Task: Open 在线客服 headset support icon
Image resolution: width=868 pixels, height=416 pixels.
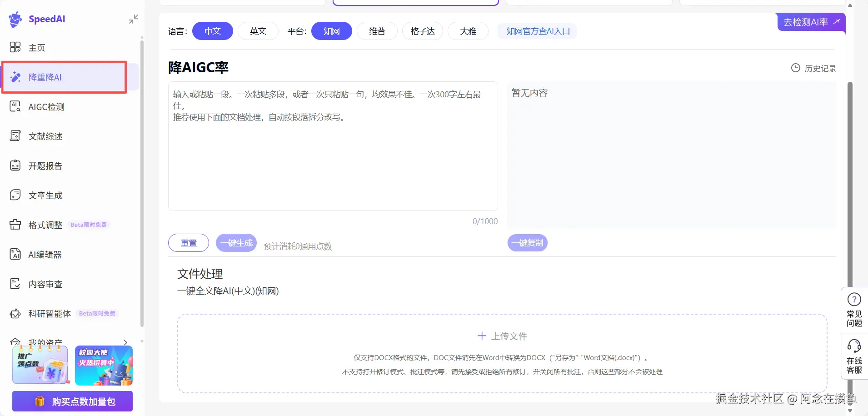Action: (854, 346)
